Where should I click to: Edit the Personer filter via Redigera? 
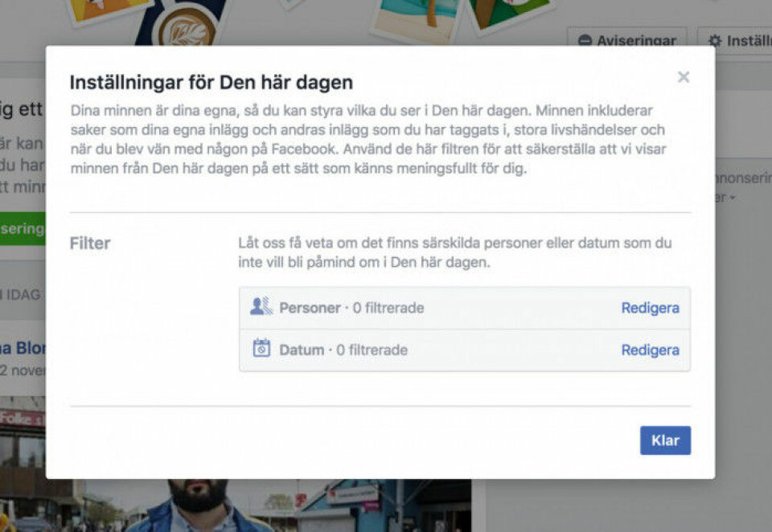(x=650, y=308)
